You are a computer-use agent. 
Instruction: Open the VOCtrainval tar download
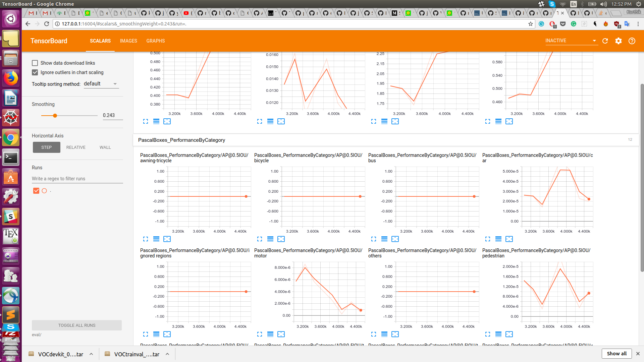[x=132, y=354]
